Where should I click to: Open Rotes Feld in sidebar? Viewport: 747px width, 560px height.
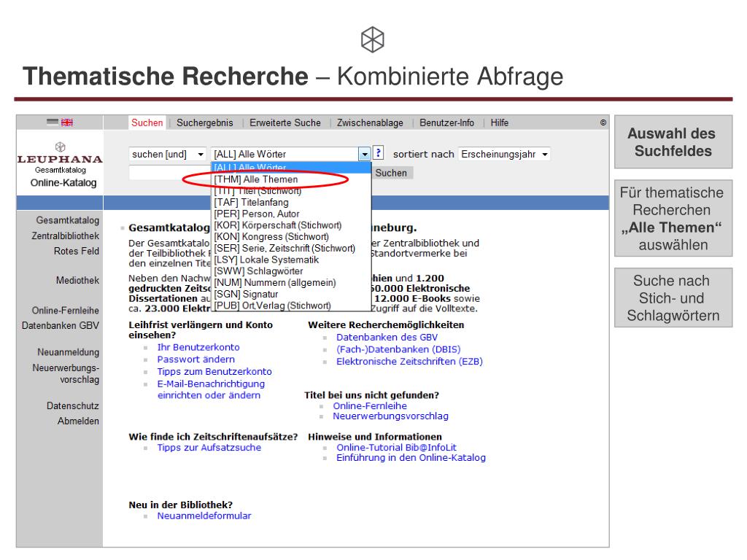[76, 251]
